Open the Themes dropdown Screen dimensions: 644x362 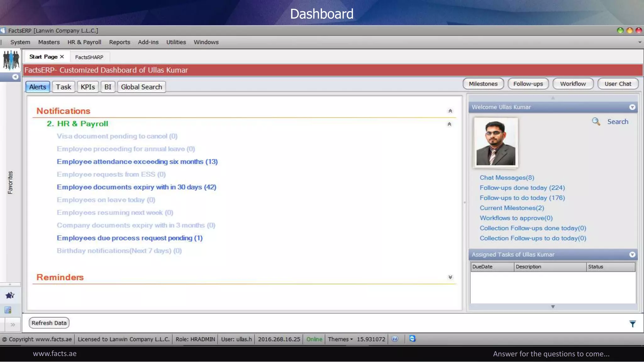click(x=340, y=339)
